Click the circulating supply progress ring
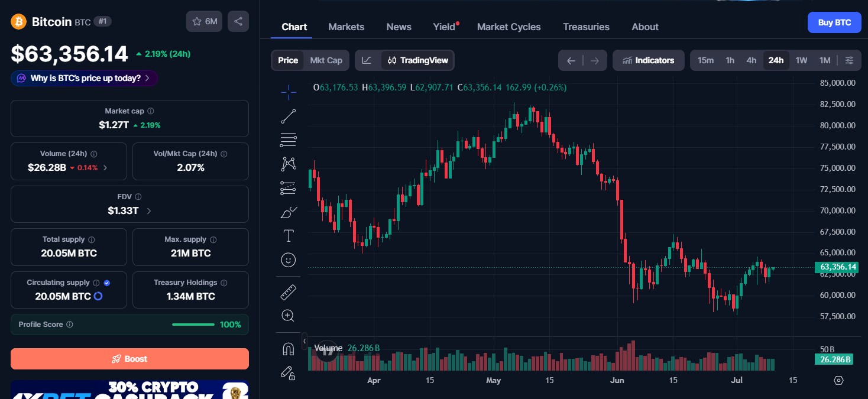The image size is (868, 399). [x=98, y=296]
